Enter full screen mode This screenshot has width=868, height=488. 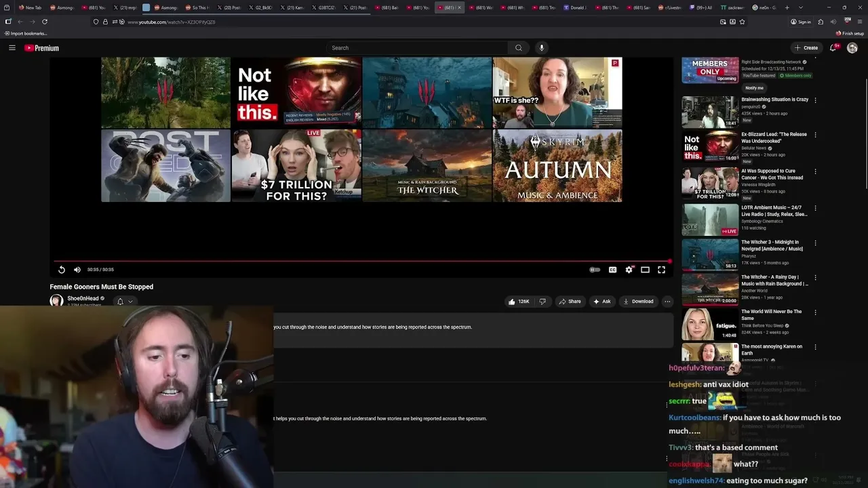point(661,270)
